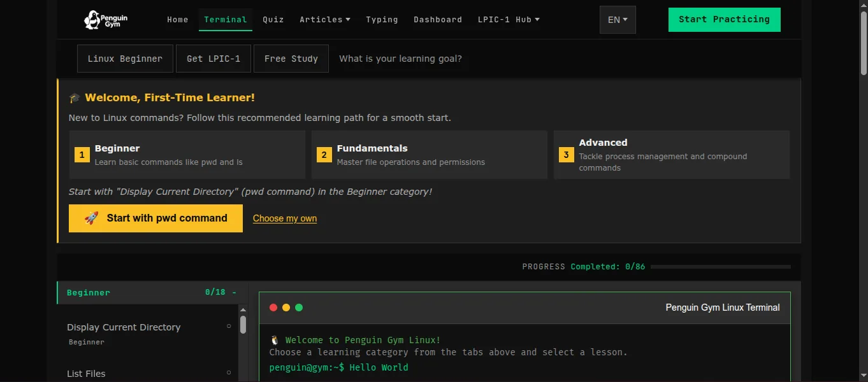Click the yellow terminal window dot
The width and height of the screenshot is (868, 382).
pos(286,308)
